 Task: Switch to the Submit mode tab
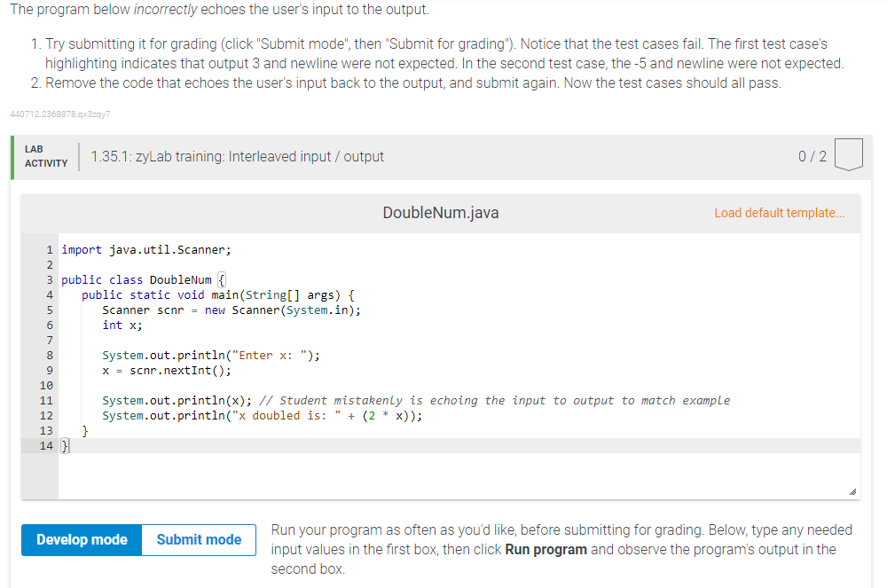198,539
